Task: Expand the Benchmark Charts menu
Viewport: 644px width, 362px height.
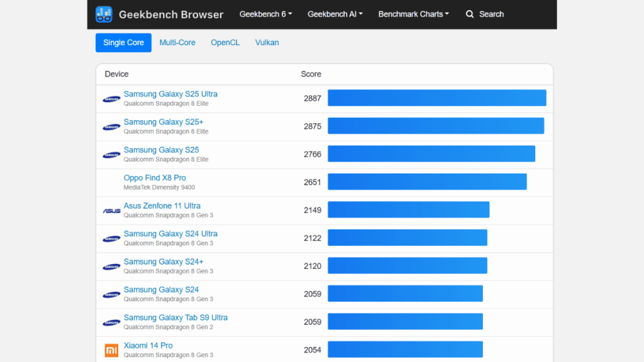Action: (413, 14)
